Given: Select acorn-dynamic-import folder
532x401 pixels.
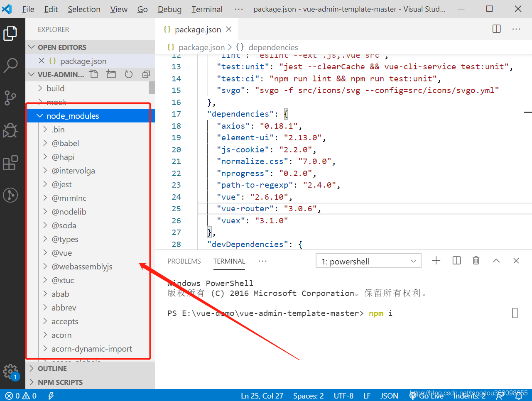Looking at the screenshot, I should pos(90,349).
